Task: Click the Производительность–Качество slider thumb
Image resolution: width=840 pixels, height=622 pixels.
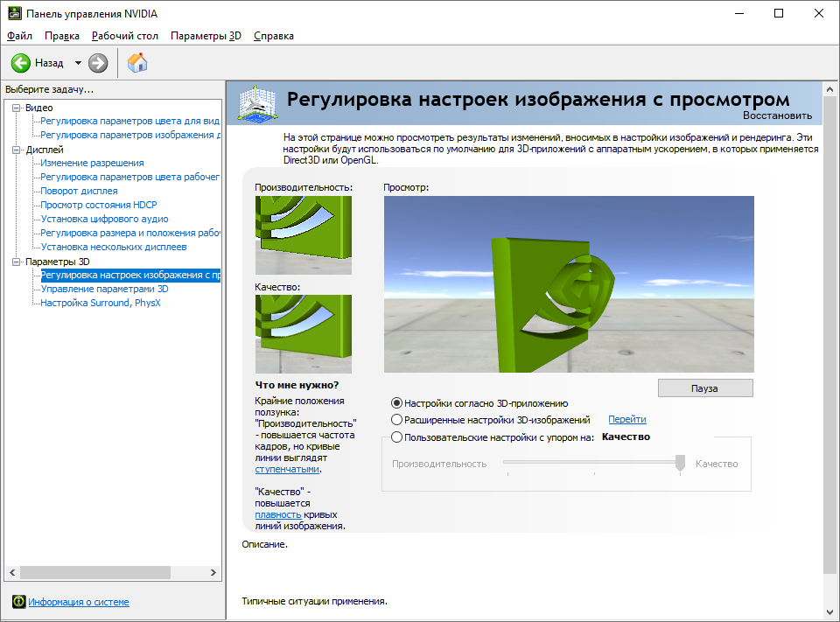Action: pyautogui.click(x=680, y=463)
